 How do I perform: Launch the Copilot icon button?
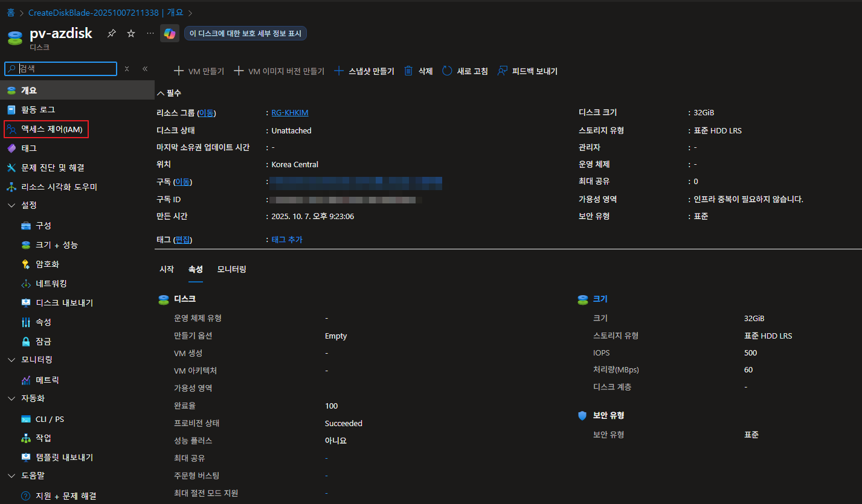[x=170, y=33]
